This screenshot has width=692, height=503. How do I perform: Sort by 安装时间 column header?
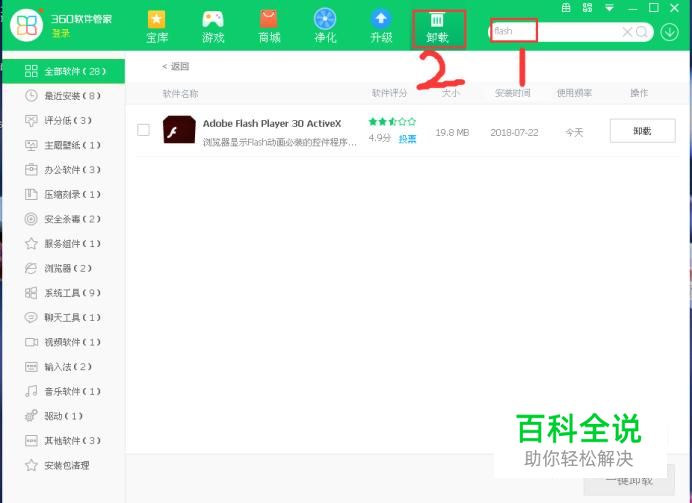click(x=512, y=93)
